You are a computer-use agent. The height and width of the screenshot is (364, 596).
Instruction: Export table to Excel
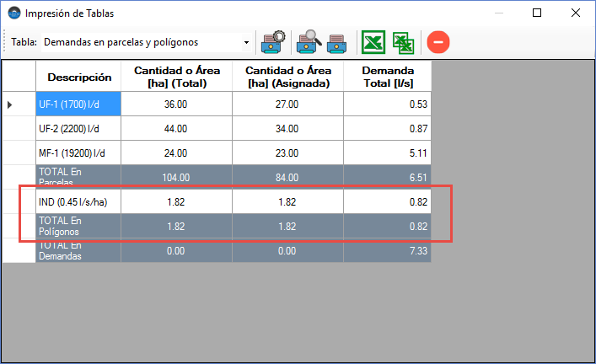click(x=373, y=41)
